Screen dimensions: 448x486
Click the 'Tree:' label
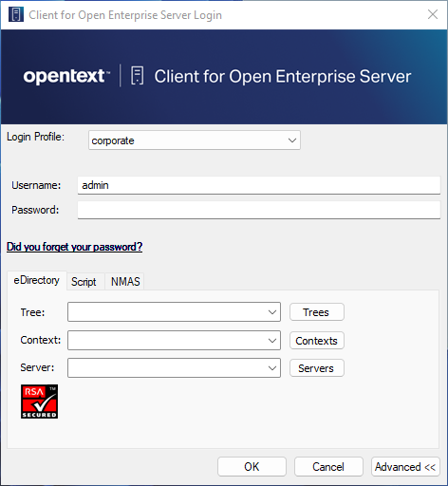[x=32, y=312]
